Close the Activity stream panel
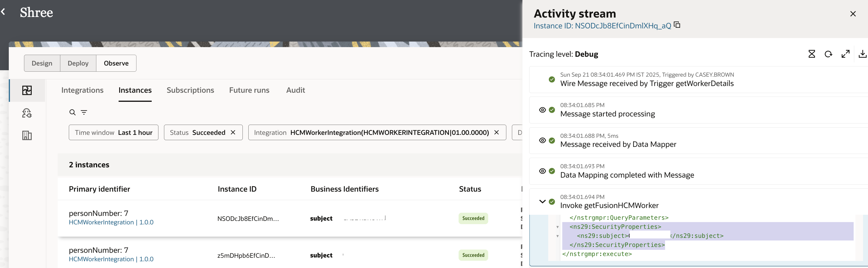 coord(853,14)
